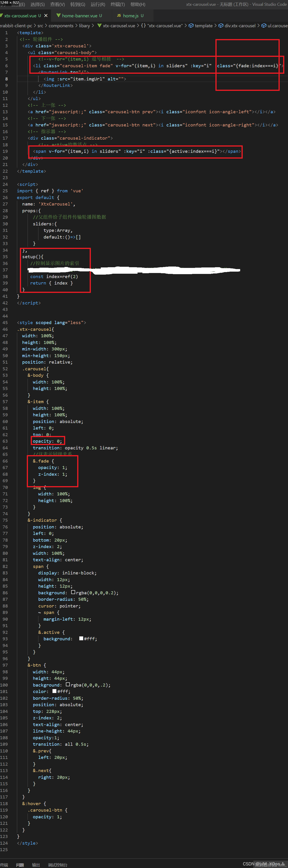
Task: Click 'transition: opacity 0.5s linear;' line
Action: pos(75,448)
